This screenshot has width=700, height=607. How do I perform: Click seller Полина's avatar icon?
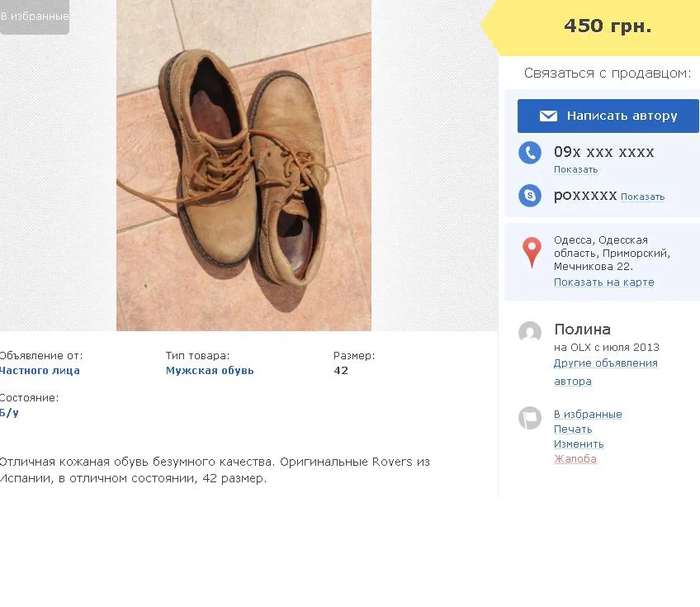530,333
